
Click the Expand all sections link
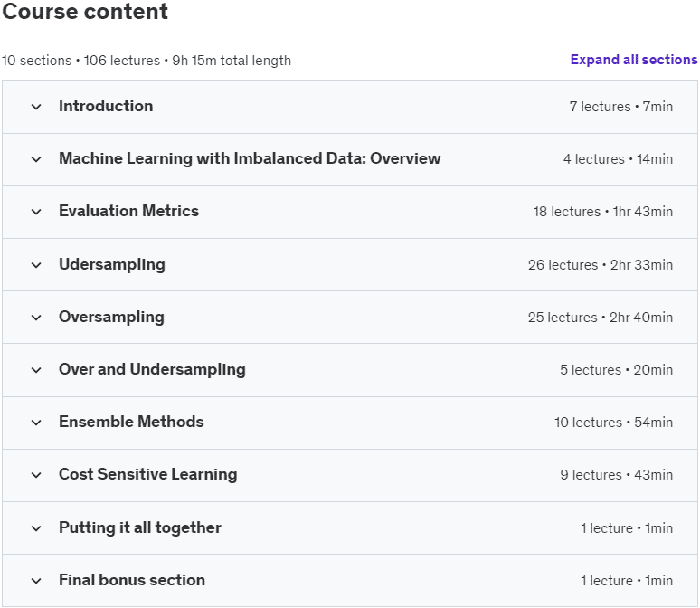(633, 60)
